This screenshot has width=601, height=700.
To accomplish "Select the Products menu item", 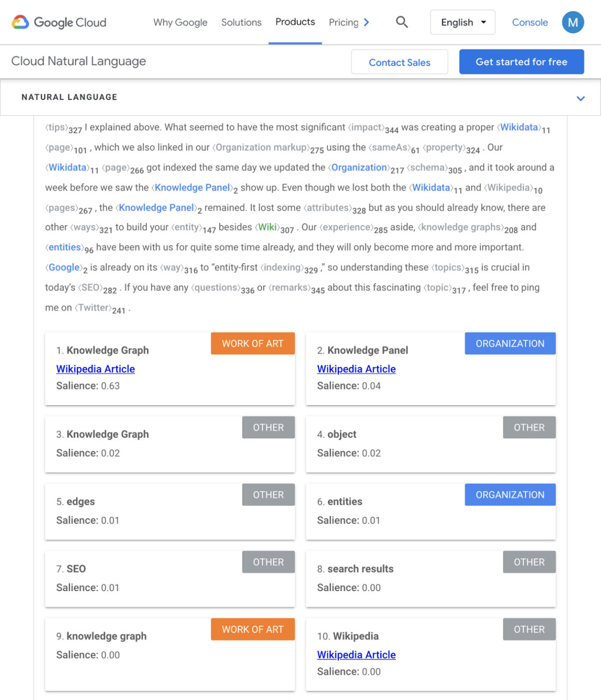I will click(295, 22).
